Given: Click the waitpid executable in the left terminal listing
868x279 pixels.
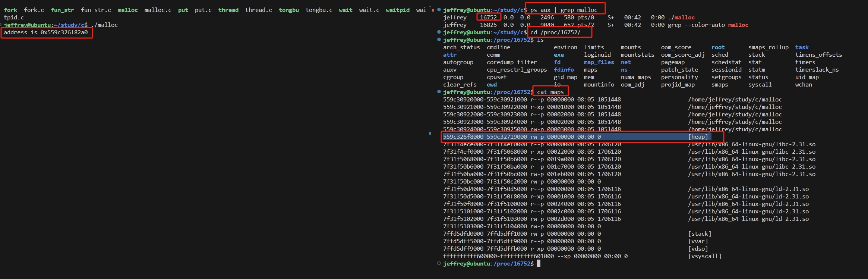Looking at the screenshot, I should pyautogui.click(x=397, y=10).
